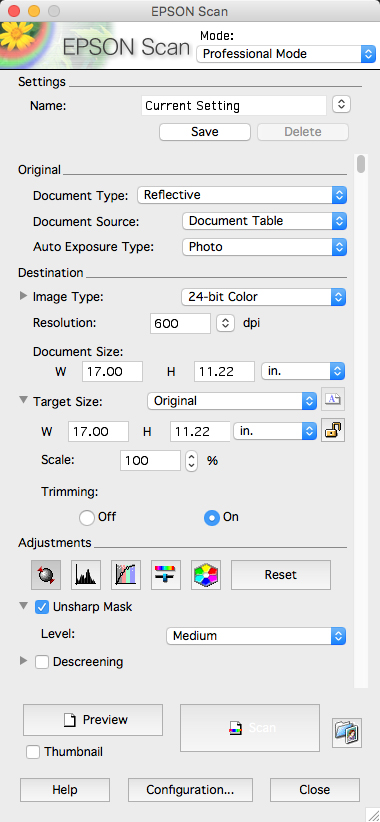Screen dimensions: 380x822
Task: Click the Auto Exposure adjustment icon
Action: coord(46,575)
